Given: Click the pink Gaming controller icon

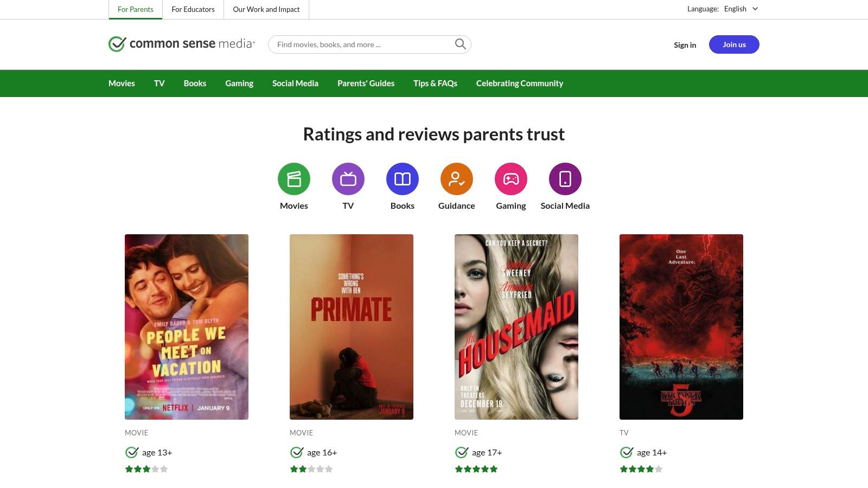Looking at the screenshot, I should click(511, 179).
